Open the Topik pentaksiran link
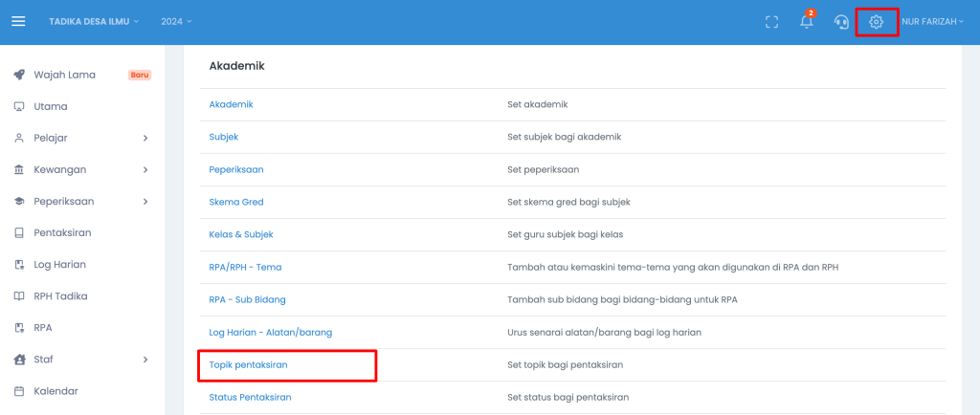980x415 pixels. [248, 364]
